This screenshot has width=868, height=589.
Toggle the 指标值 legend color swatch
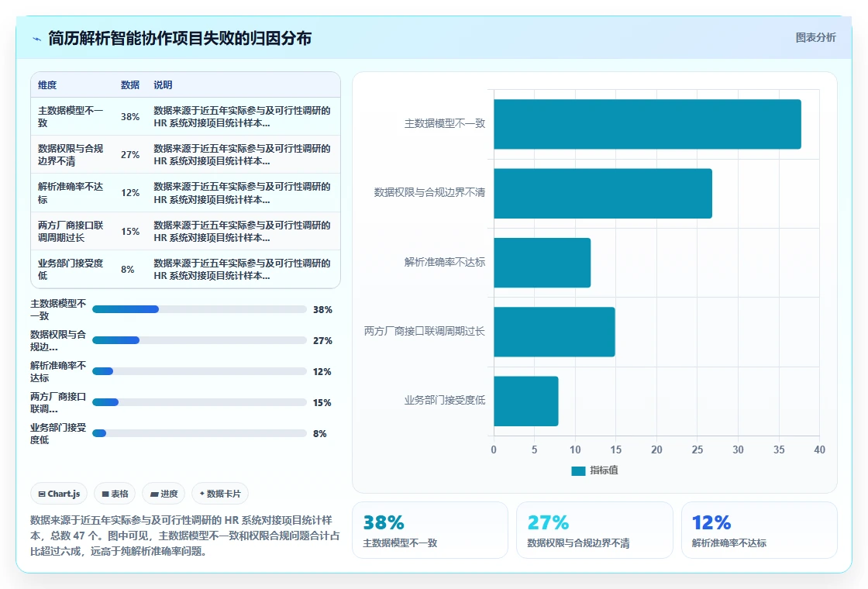(578, 470)
